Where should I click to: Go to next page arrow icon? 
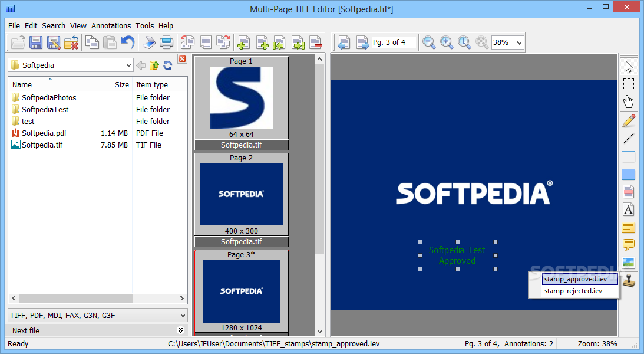point(362,42)
